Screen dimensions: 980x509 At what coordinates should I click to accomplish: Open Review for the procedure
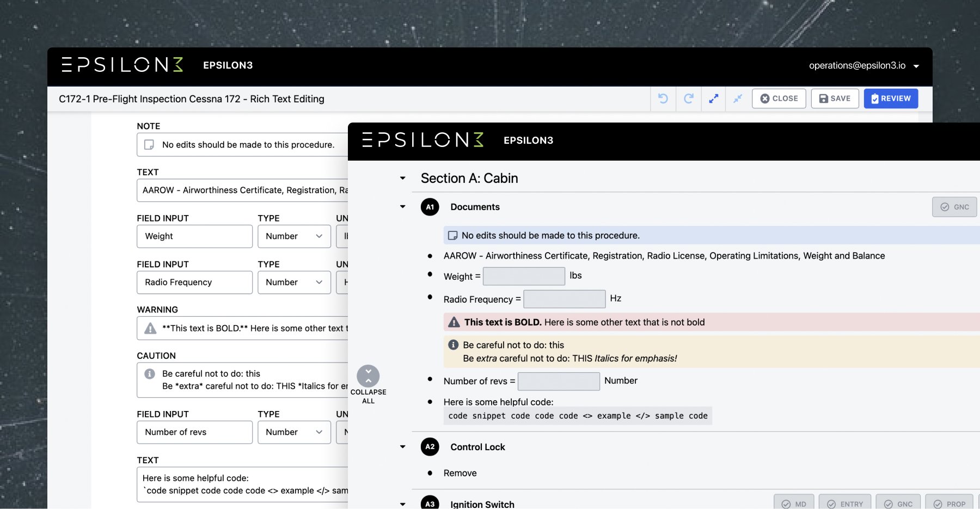[x=891, y=99]
